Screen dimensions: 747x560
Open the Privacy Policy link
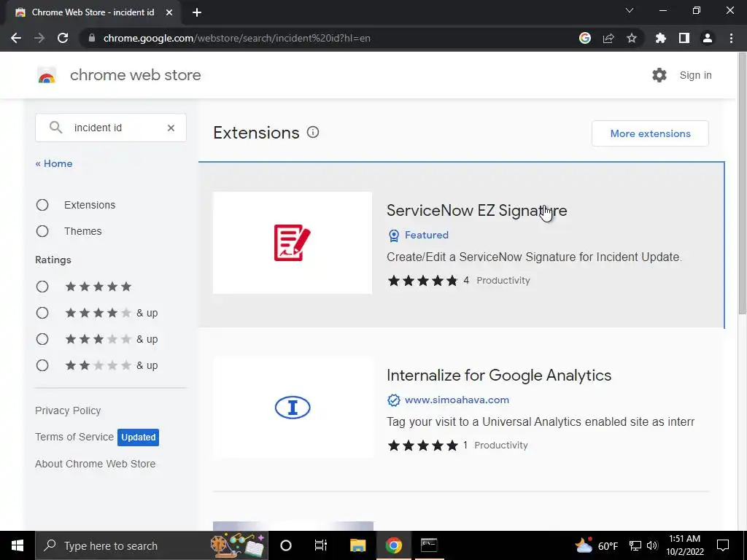68,411
